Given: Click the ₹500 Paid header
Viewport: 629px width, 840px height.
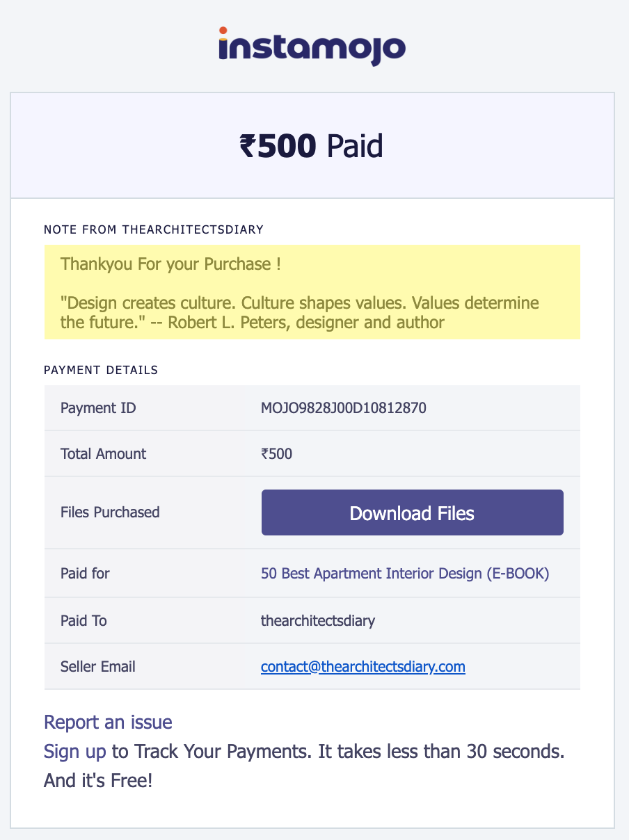Looking at the screenshot, I should (312, 146).
